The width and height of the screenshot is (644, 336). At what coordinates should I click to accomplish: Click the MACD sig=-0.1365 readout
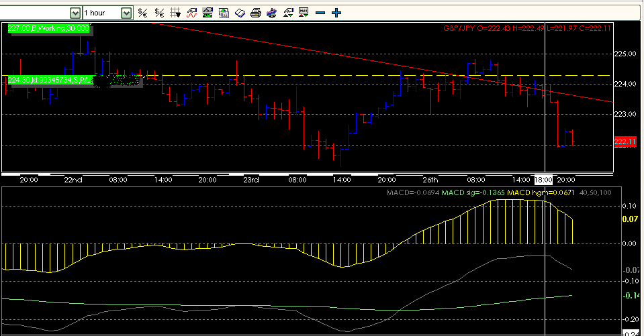(x=473, y=192)
